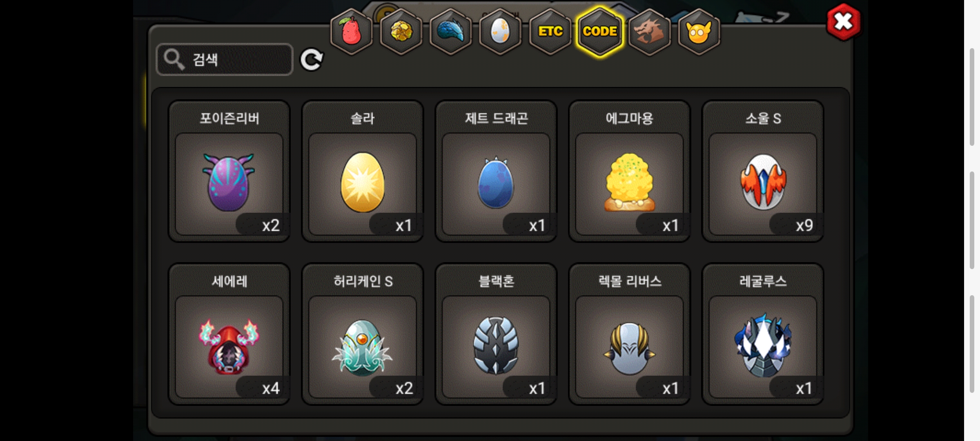Screen dimensions: 980x441
Task: Open the brown dragon head tab
Action: pyautogui.click(x=649, y=31)
